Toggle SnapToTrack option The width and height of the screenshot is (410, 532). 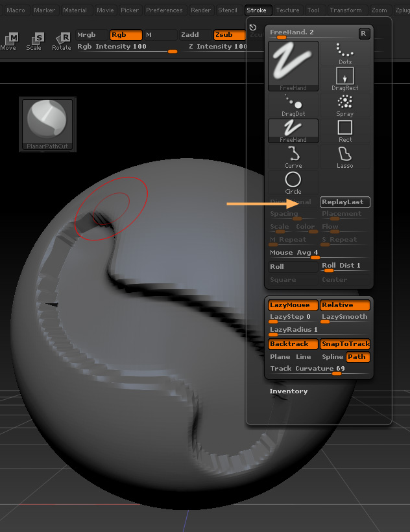[344, 343]
